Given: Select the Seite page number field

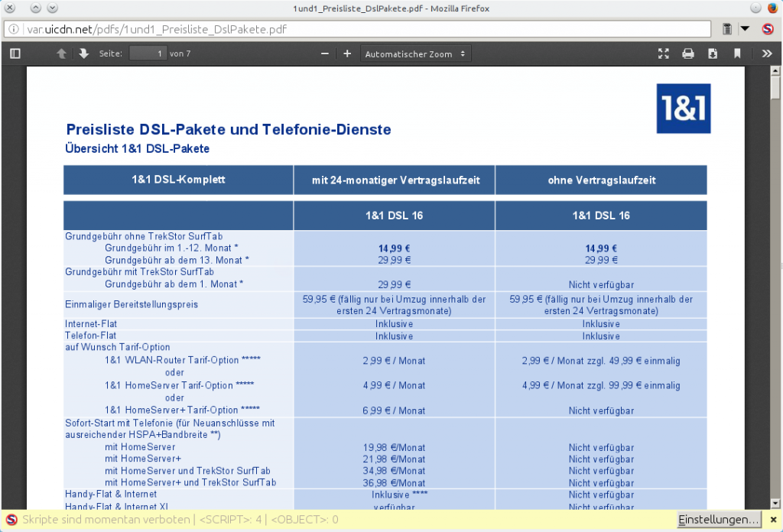Looking at the screenshot, I should [148, 54].
